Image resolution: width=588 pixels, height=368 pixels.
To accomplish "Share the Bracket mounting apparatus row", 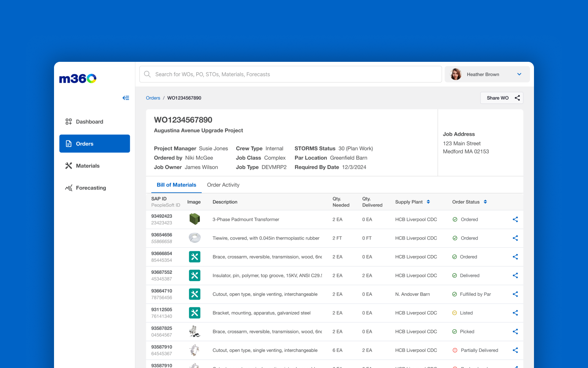I will pyautogui.click(x=515, y=313).
